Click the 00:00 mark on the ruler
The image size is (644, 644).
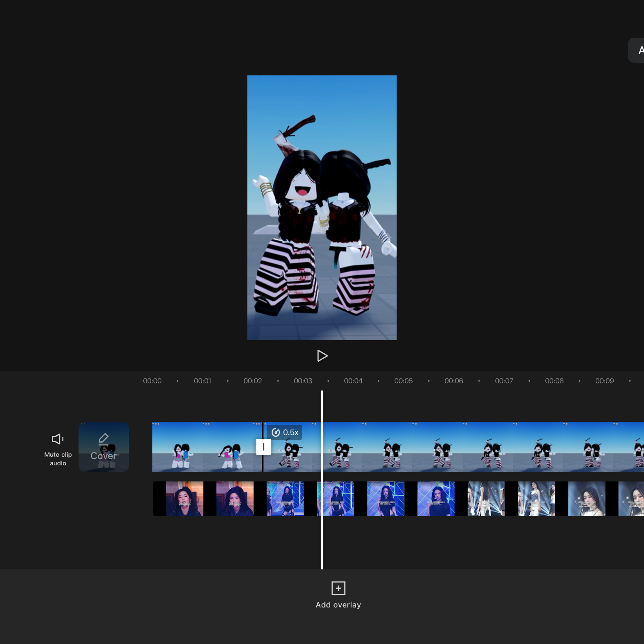pyautogui.click(x=152, y=381)
